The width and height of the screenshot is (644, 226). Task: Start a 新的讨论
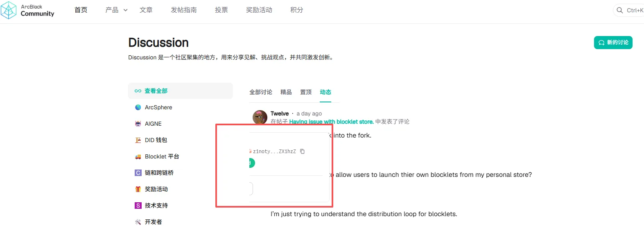coord(613,43)
